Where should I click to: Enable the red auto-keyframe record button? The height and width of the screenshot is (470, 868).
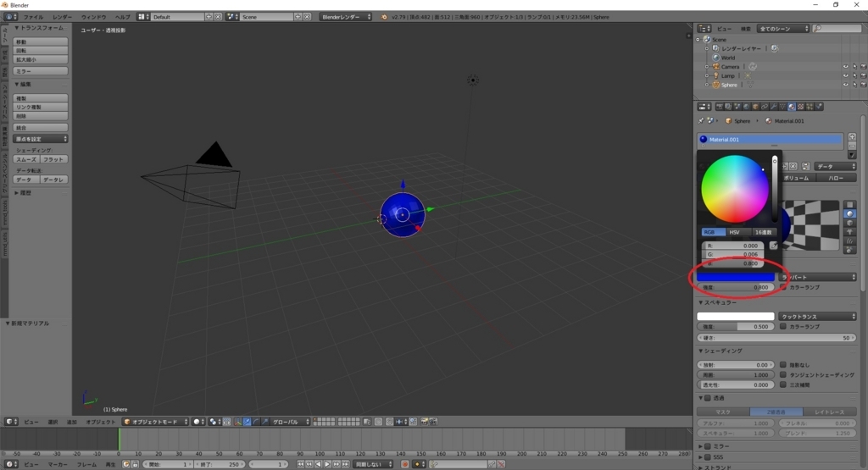[404, 464]
